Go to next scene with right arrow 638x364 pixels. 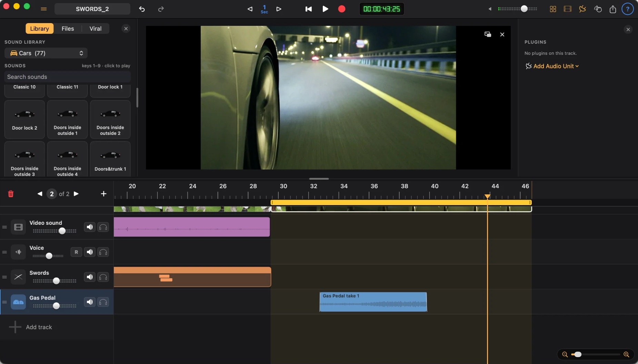(x=76, y=194)
